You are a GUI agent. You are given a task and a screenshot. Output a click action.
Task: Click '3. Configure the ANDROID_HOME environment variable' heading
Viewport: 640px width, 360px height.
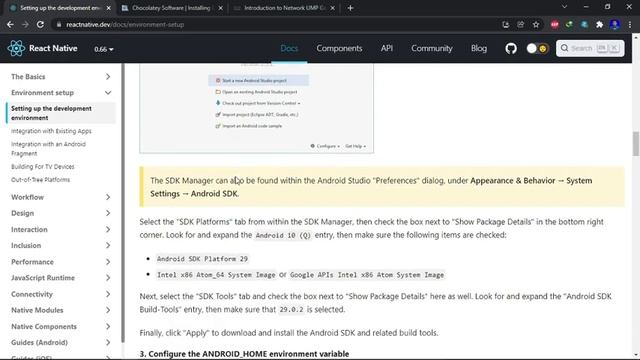(x=244, y=354)
